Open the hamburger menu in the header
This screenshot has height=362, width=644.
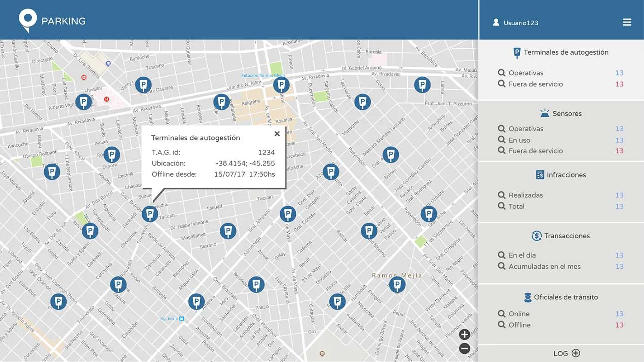(627, 22)
